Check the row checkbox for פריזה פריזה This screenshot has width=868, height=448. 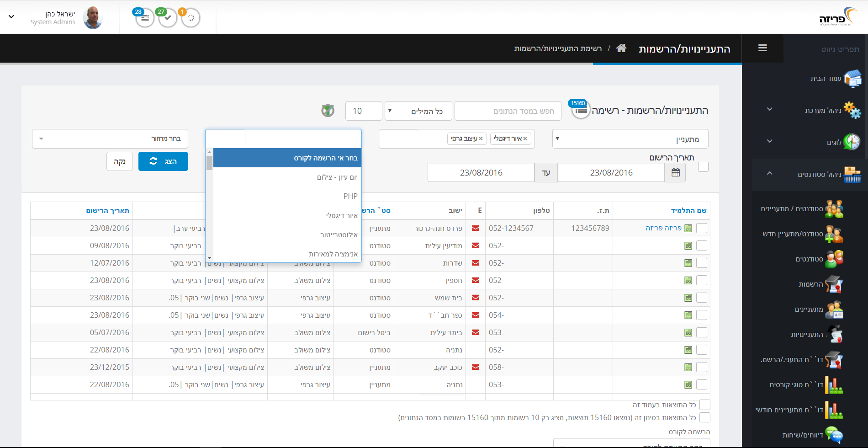pyautogui.click(x=702, y=228)
